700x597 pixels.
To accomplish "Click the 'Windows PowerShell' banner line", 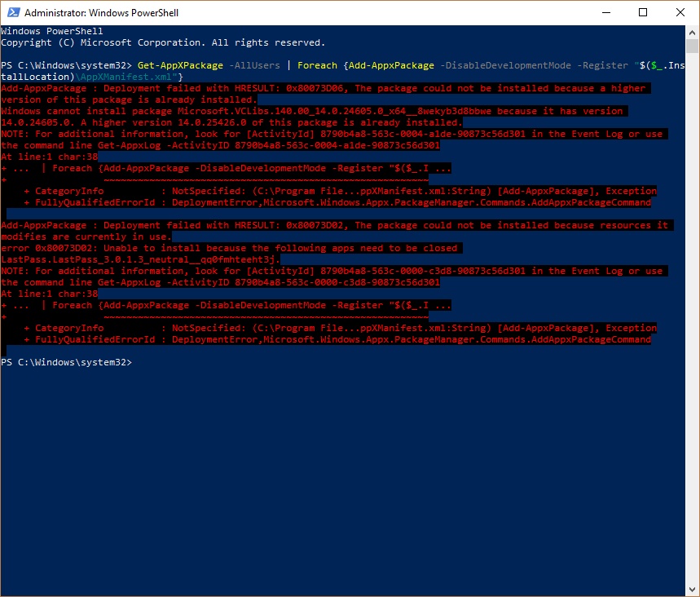I will point(52,31).
